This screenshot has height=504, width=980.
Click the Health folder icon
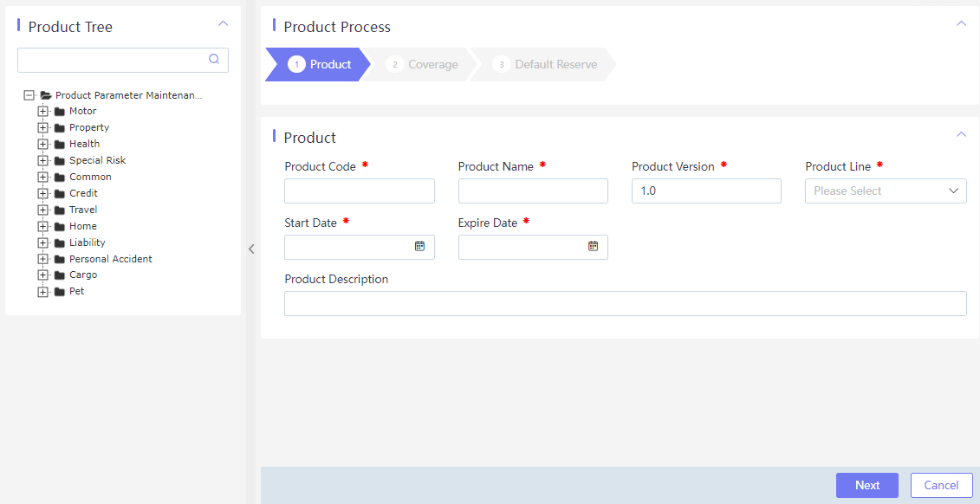pos(60,144)
